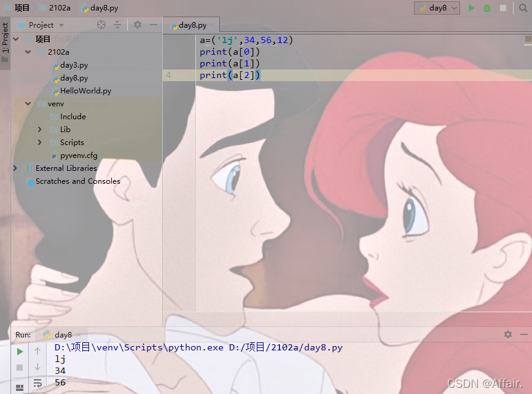Click the print(a[0]) code line
The image size is (532, 394).
[230, 52]
